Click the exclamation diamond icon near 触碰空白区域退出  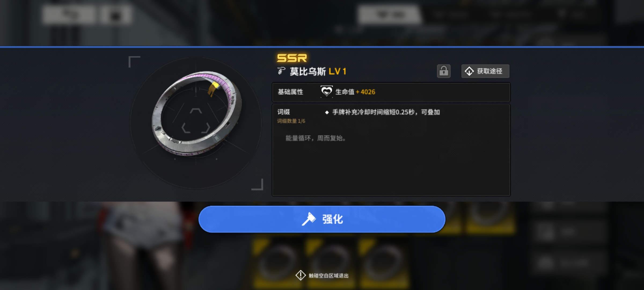301,275
